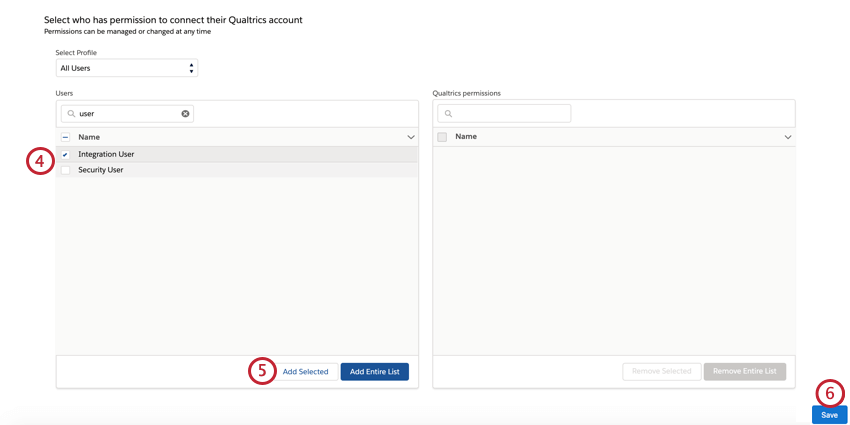
Task: Click the Remove Selected button
Action: [661, 372]
